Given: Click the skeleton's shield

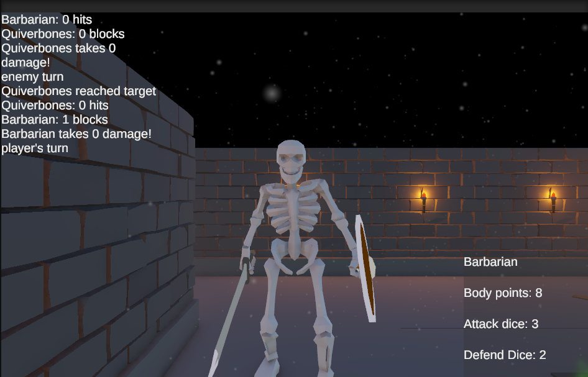Looking at the screenshot, I should (x=365, y=268).
